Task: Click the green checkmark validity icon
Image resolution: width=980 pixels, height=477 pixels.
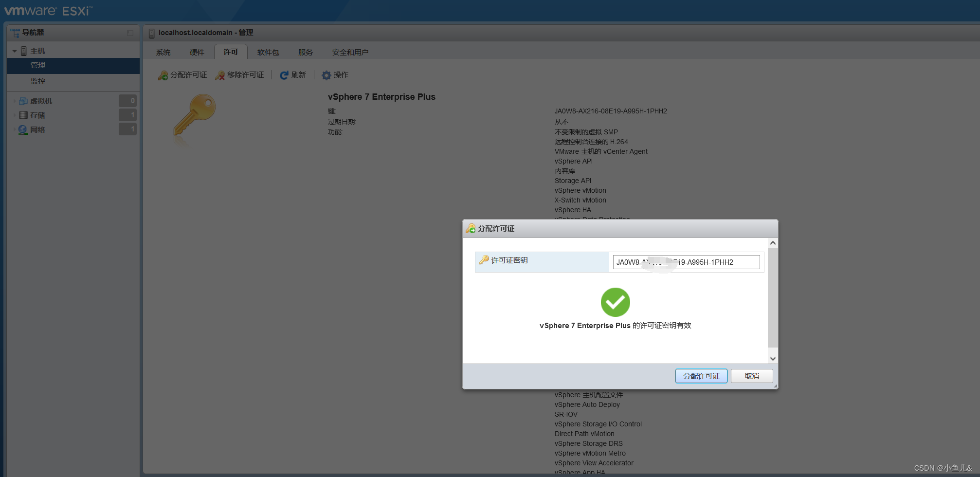Action: click(x=616, y=302)
